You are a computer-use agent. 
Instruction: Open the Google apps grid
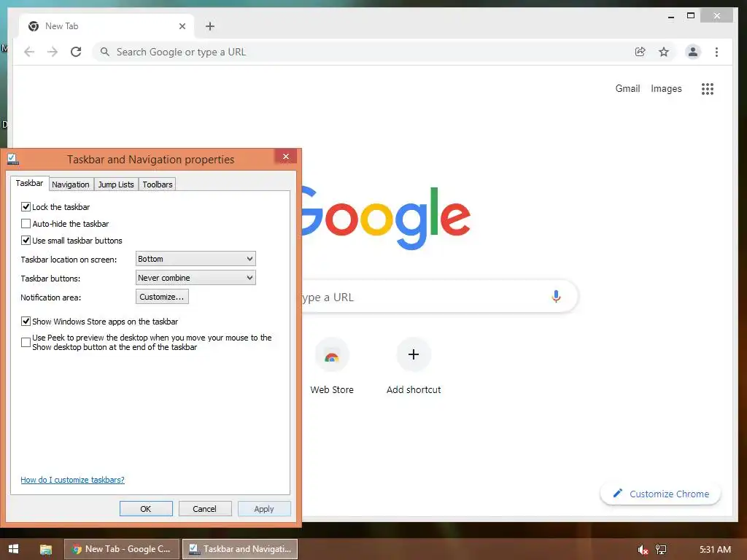pos(708,88)
